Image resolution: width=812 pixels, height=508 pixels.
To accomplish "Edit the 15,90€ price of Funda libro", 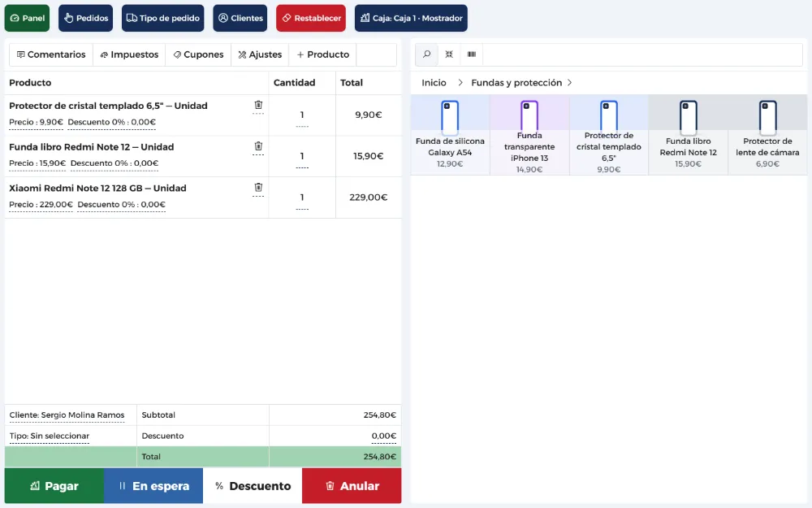I will [37, 163].
